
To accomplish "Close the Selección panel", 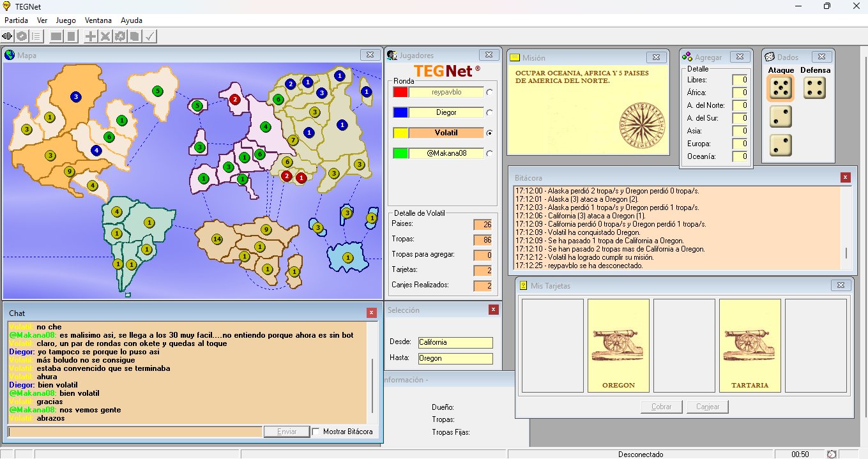I will click(x=493, y=310).
